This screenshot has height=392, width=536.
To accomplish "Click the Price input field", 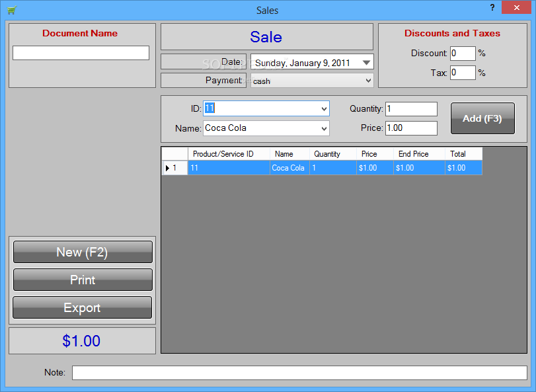I will pyautogui.click(x=411, y=128).
